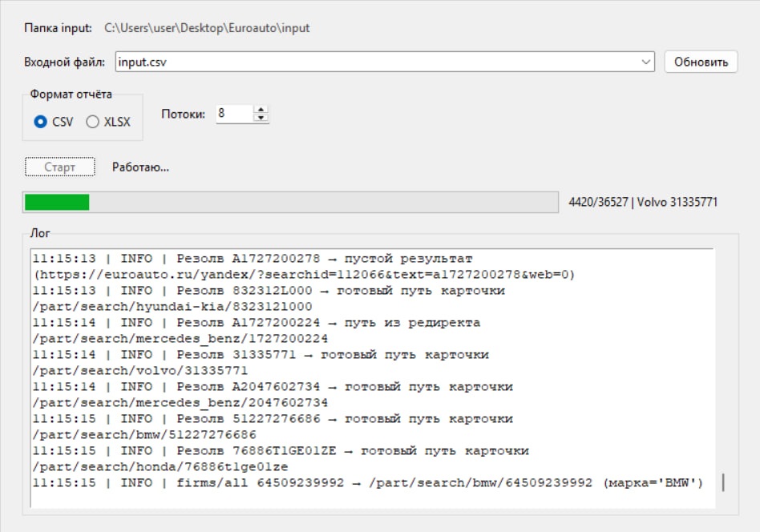Click the log path /part/search/bmw/51227276686
The image size is (760, 532).
[144, 434]
